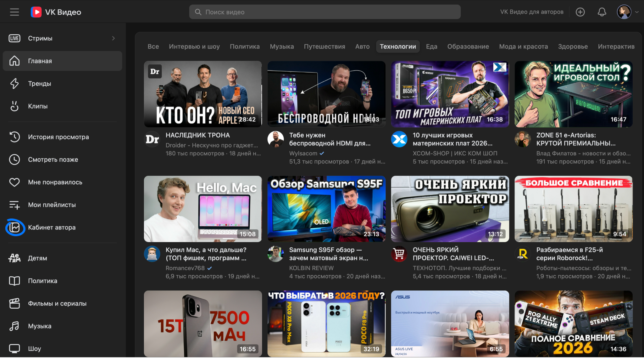Screen dimensions: 644x359
Task: Click the Фильмы и сериалы clapperboard icon
Action: pyautogui.click(x=14, y=304)
